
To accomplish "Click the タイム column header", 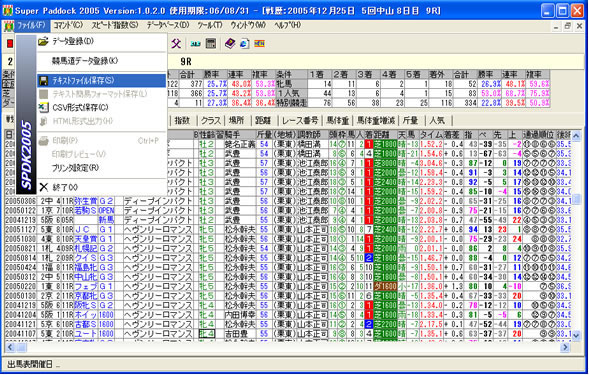I will click(x=431, y=135).
